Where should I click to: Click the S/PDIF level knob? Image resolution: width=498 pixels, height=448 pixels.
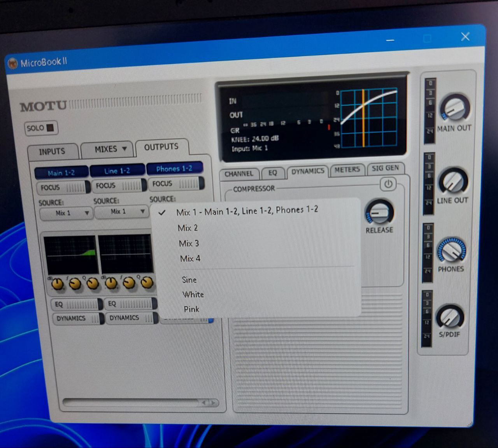click(450, 317)
